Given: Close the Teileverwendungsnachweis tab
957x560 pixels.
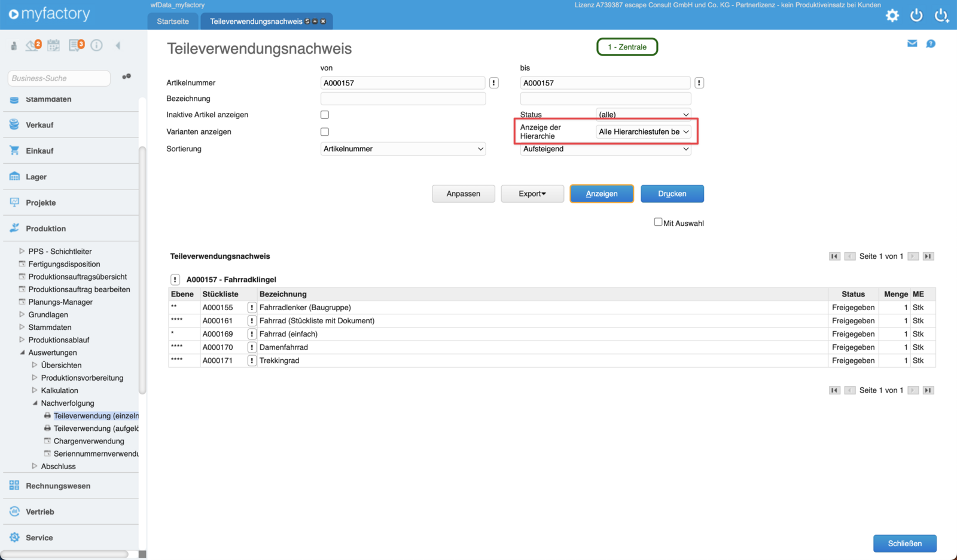Looking at the screenshot, I should [x=323, y=22].
